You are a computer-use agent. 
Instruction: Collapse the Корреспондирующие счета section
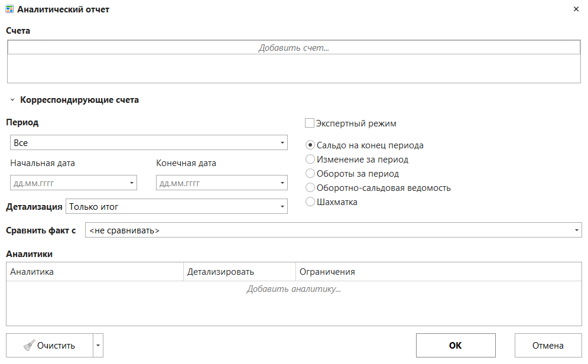click(12, 100)
